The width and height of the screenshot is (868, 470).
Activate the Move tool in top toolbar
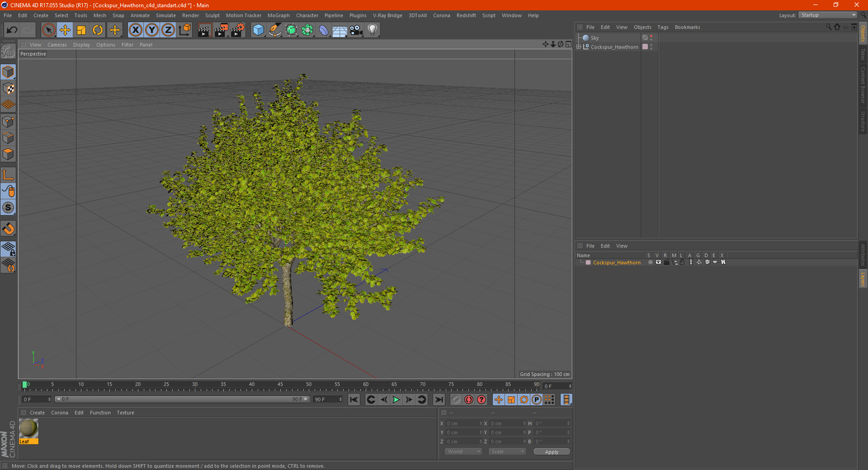(65, 30)
